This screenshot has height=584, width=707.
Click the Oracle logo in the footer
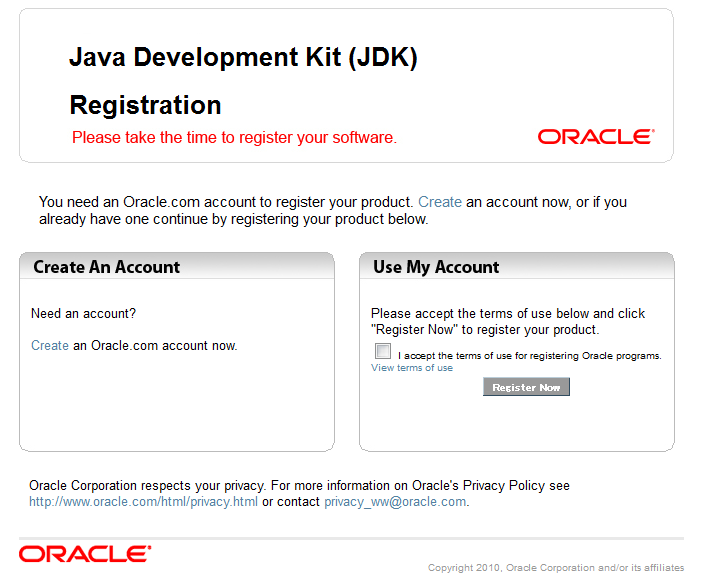point(85,554)
